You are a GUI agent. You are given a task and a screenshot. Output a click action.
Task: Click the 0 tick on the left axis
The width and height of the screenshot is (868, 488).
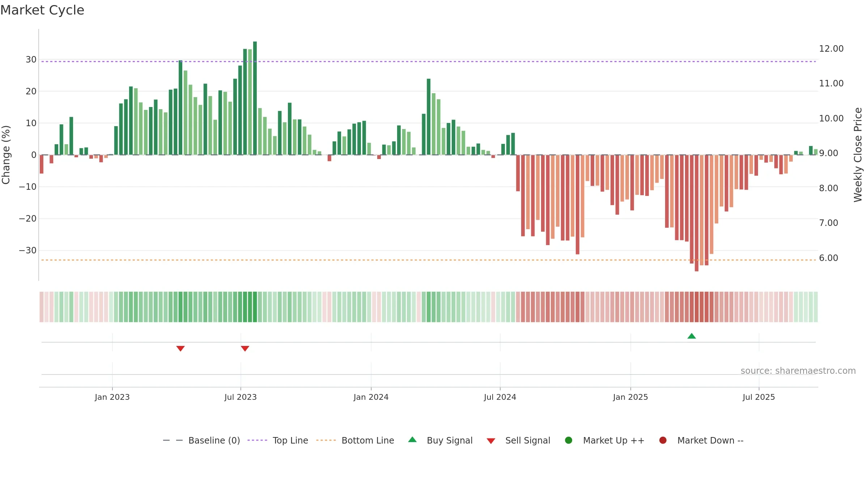pyautogui.click(x=34, y=155)
